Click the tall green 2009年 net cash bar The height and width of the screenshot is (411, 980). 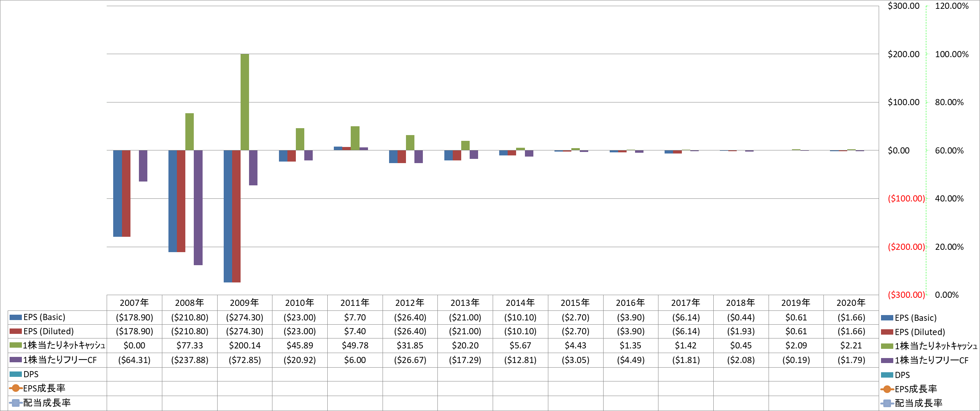[x=245, y=102]
